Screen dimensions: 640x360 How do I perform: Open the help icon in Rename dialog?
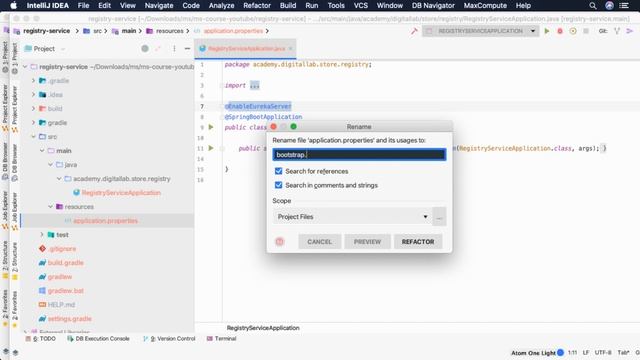click(280, 242)
